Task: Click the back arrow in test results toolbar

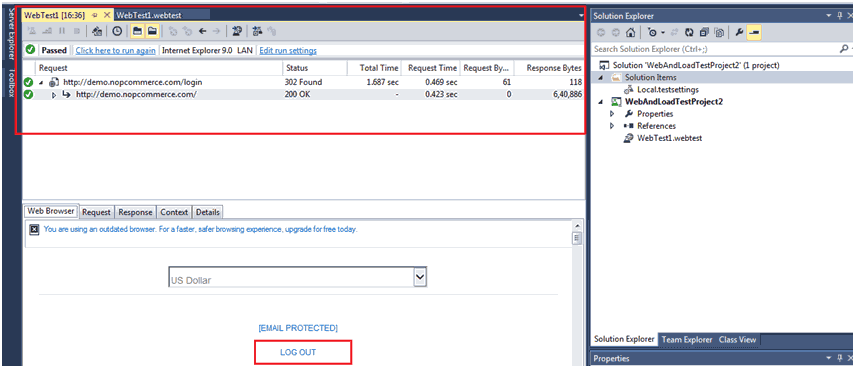Action: (202, 31)
